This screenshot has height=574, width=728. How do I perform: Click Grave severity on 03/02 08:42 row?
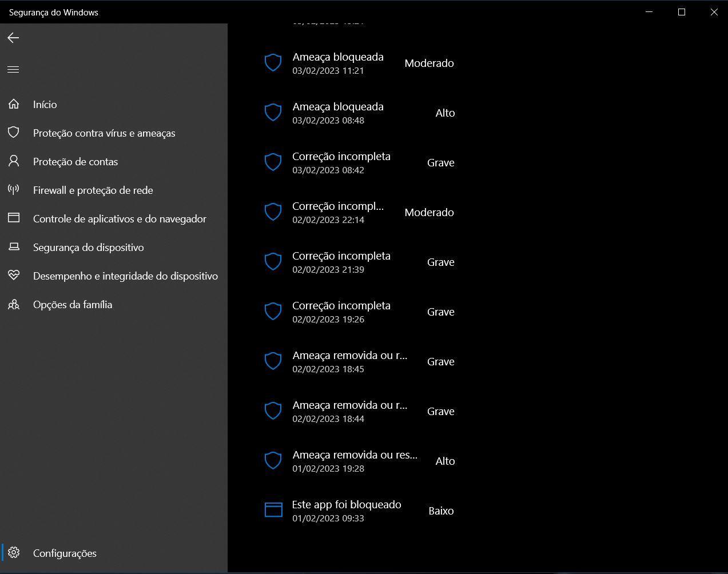coord(441,162)
